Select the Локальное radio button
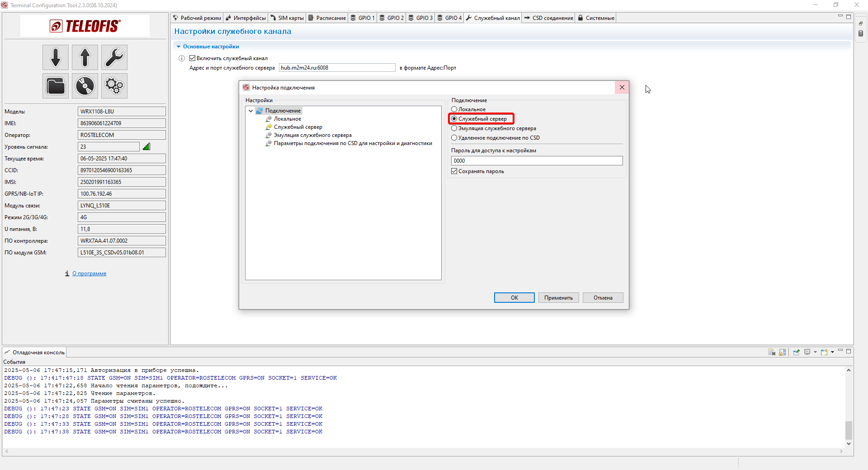Screen dimensions: 868x470 click(x=454, y=109)
